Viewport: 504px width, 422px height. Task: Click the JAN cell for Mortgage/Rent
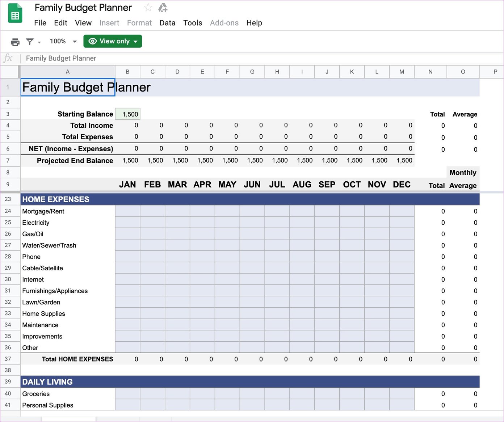coord(127,211)
